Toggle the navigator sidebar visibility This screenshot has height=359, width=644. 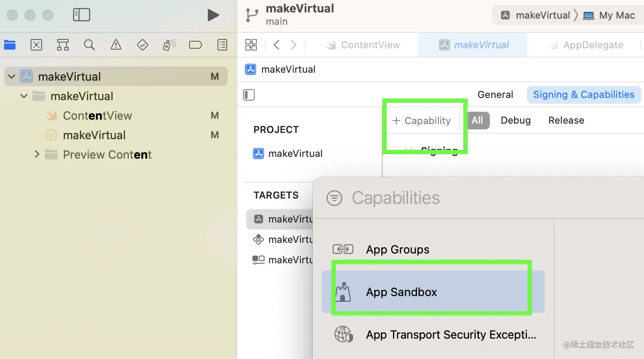click(x=81, y=15)
